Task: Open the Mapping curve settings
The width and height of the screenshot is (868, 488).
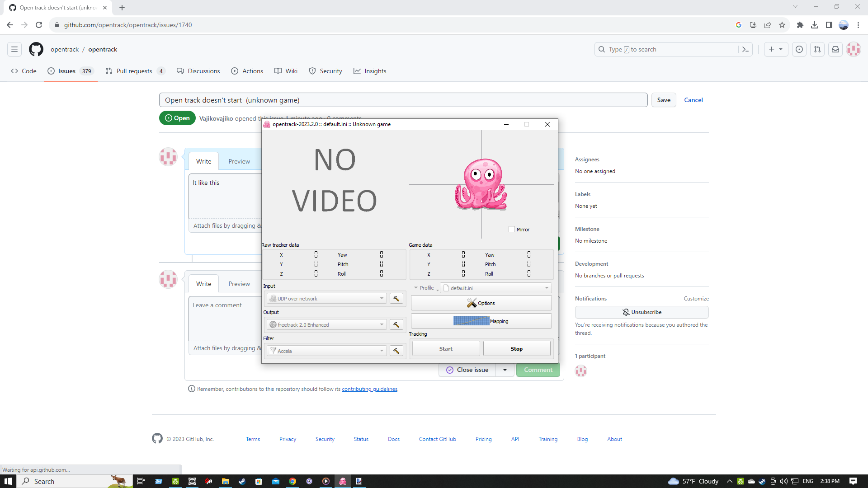Action: [x=481, y=321]
